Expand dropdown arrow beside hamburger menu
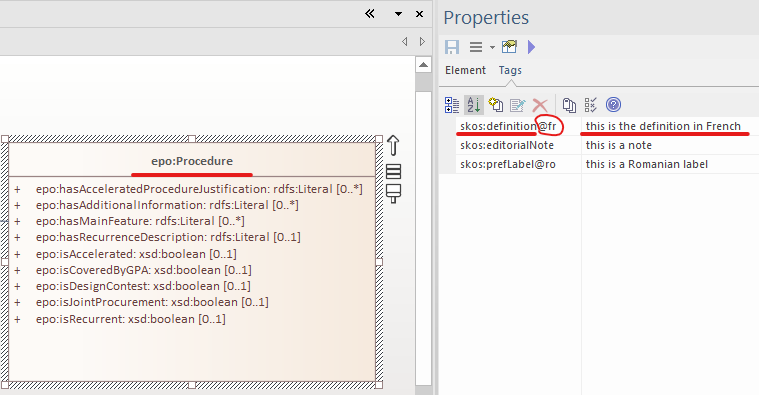This screenshot has width=759, height=395. click(x=492, y=47)
